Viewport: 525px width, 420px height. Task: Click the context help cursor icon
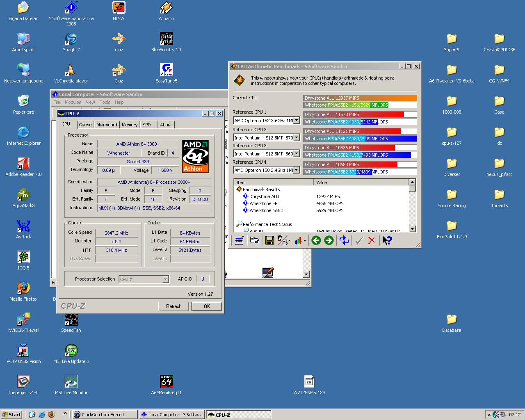[387, 241]
